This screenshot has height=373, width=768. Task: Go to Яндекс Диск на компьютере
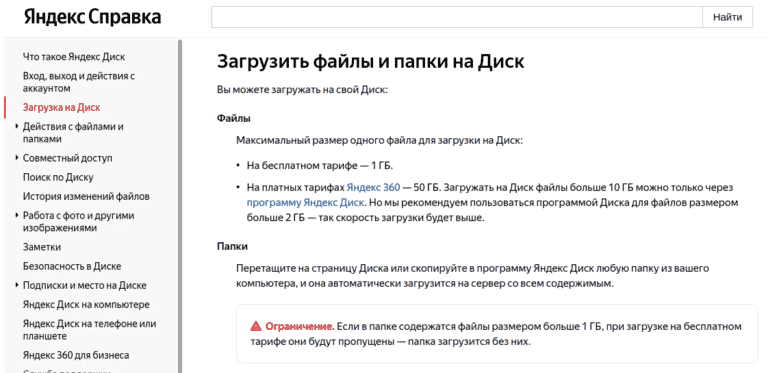86,304
